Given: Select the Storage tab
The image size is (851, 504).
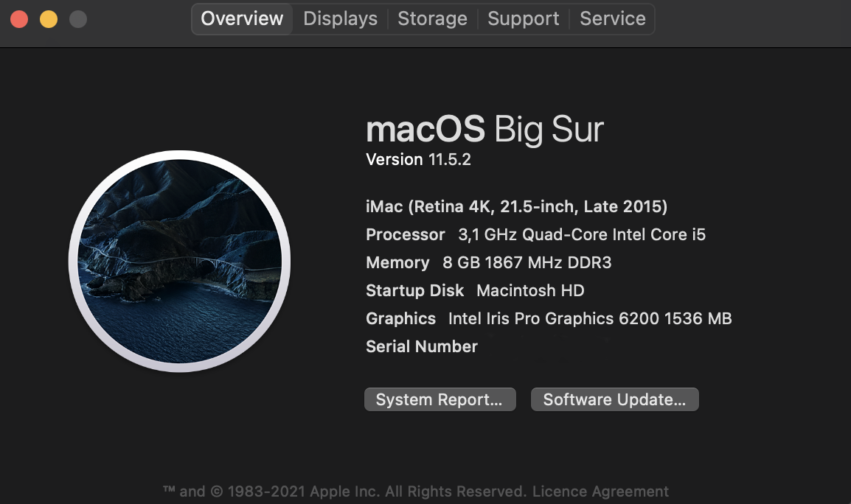Looking at the screenshot, I should click(x=432, y=18).
